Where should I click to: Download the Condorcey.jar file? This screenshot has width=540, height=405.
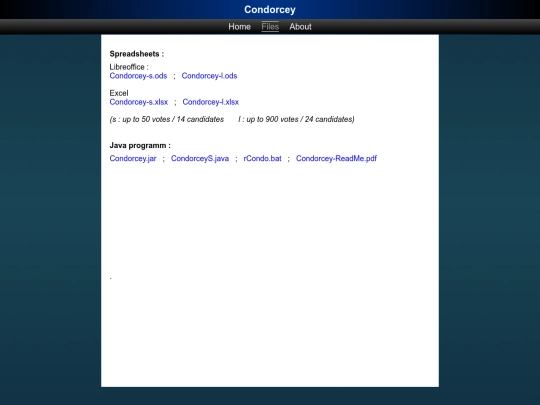tap(133, 158)
